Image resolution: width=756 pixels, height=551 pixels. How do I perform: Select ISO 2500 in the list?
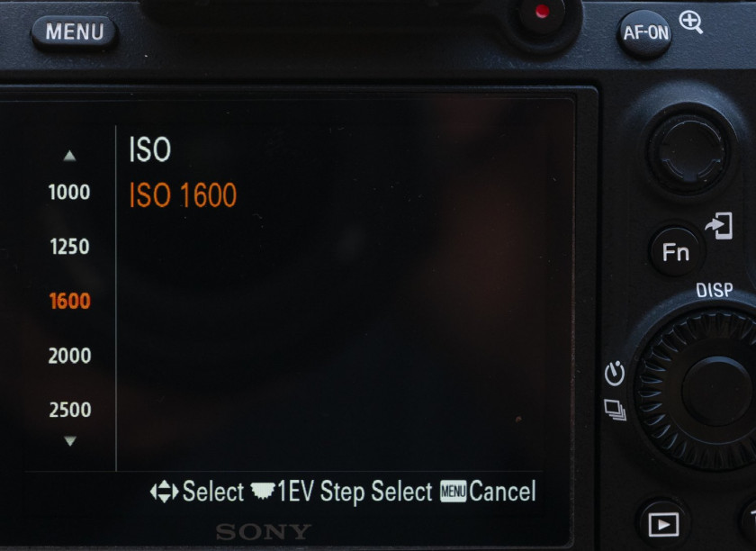70,410
